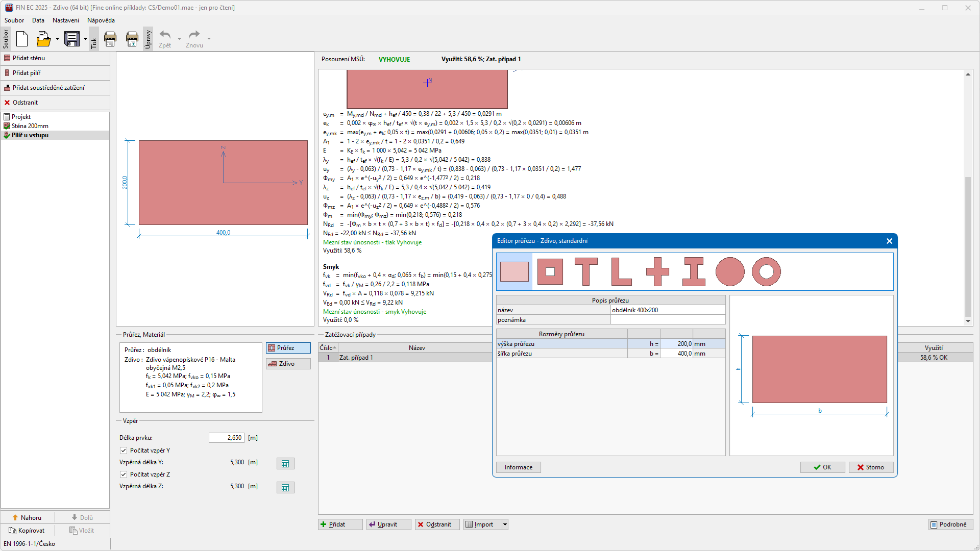Viewport: 980px width, 551px height.
Task: Toggle Počítat vzpěr Z checkbox
Action: pyautogui.click(x=124, y=474)
